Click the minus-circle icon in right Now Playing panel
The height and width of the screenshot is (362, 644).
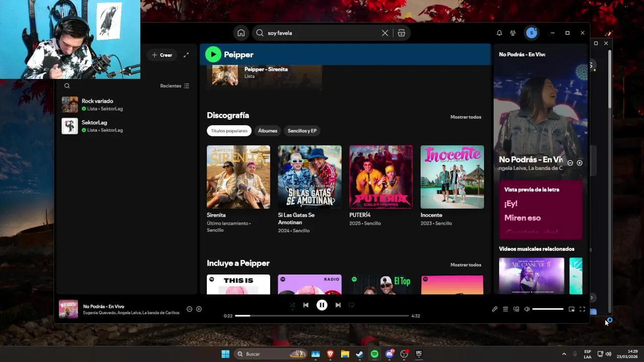point(570,163)
